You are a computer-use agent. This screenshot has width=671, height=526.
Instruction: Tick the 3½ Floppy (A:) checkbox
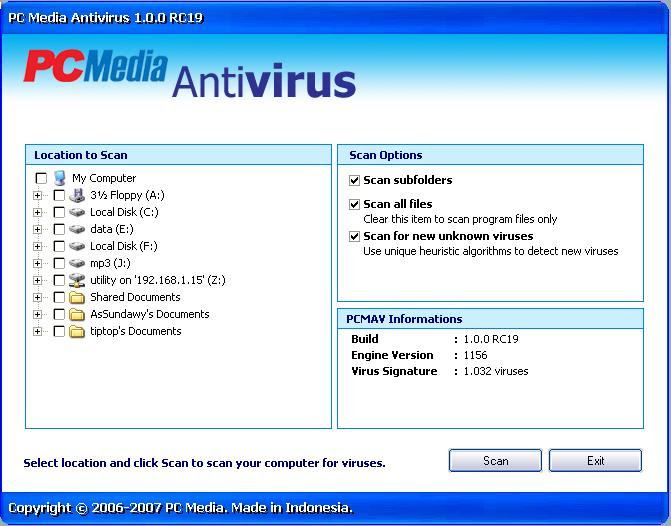click(59, 195)
